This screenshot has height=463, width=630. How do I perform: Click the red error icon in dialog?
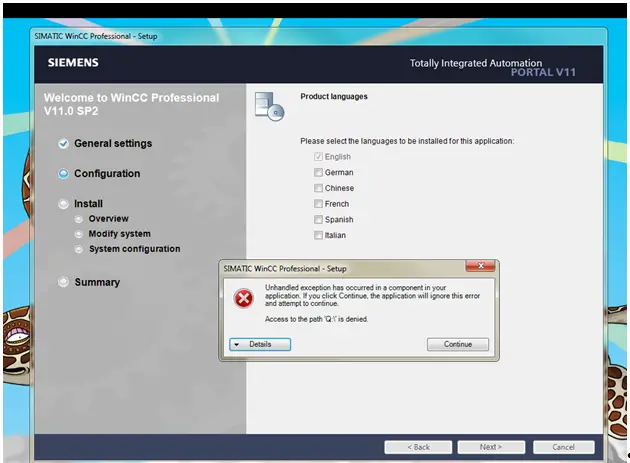[243, 299]
